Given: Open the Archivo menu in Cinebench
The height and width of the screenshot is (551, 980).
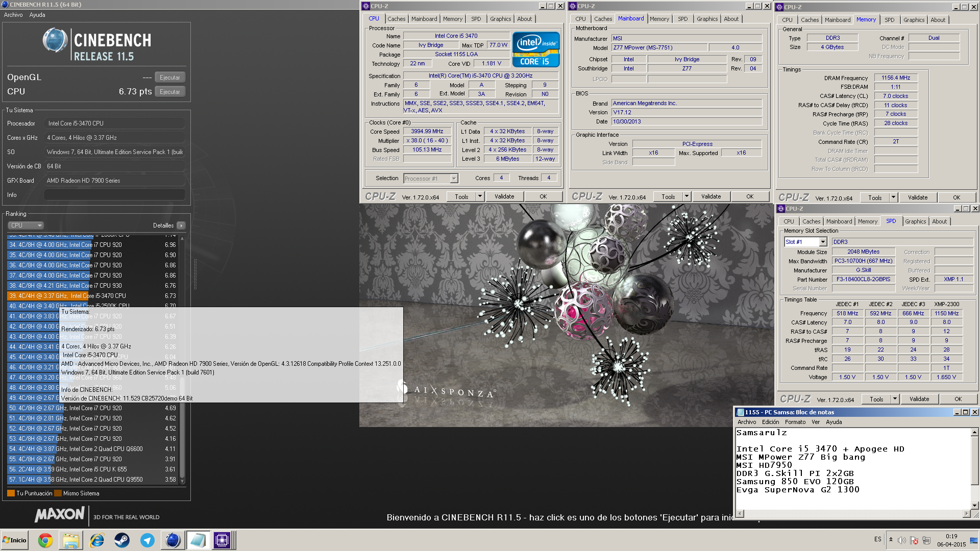Looking at the screenshot, I should (13, 15).
